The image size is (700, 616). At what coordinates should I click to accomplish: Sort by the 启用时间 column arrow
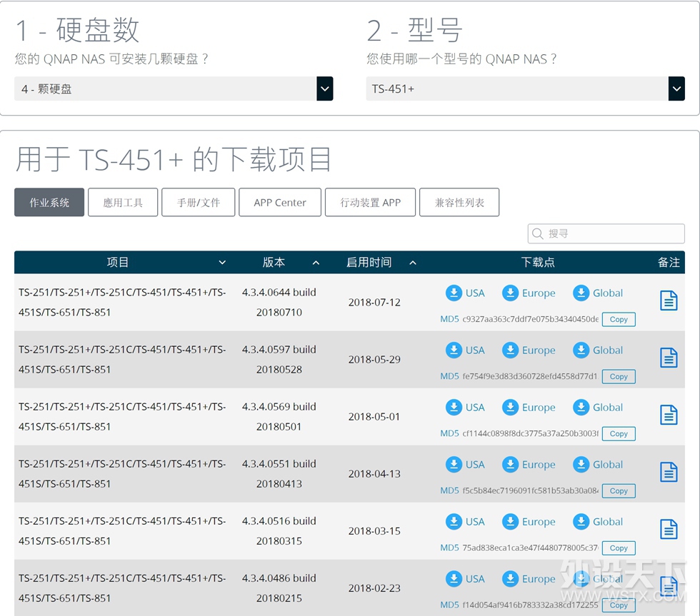413,263
